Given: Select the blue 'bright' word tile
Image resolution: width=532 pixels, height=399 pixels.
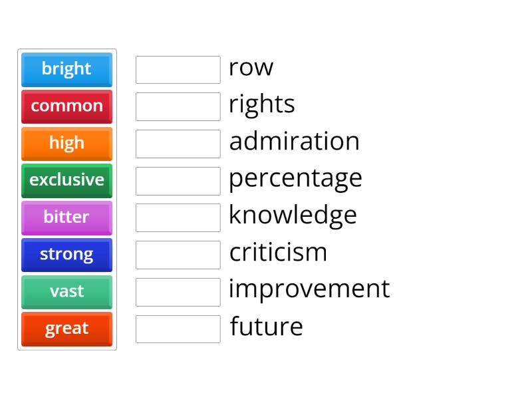Looking at the screenshot, I should pyautogui.click(x=66, y=69).
